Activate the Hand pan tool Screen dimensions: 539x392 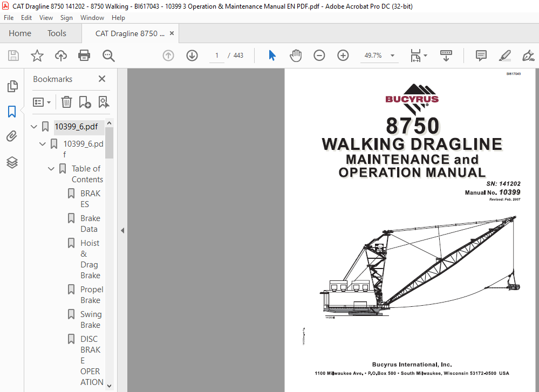click(x=296, y=56)
